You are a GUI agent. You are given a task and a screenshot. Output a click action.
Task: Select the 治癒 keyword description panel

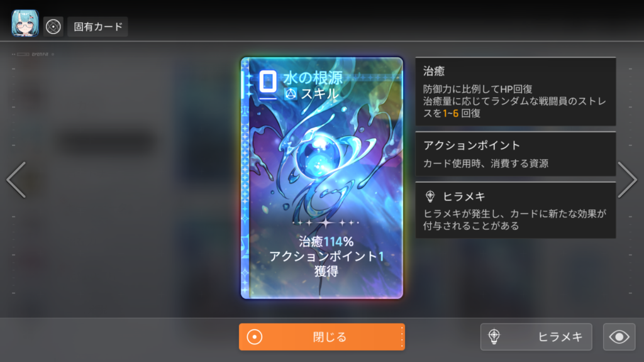516,92
